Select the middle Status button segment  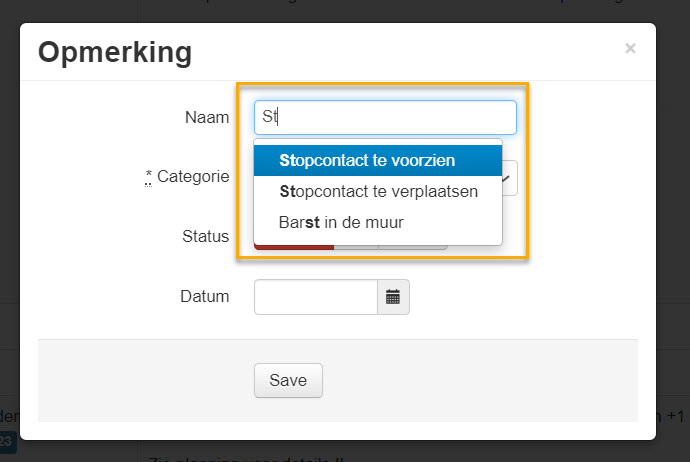point(357,247)
